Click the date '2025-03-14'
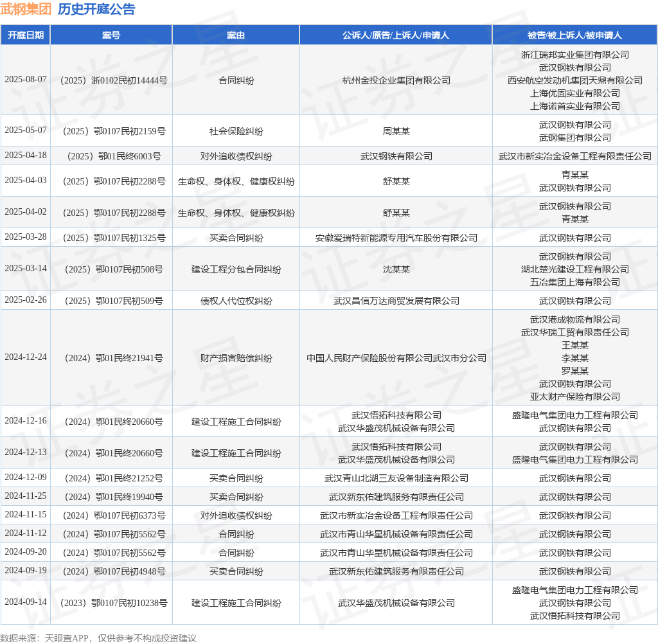The width and height of the screenshot is (658, 644). (26, 268)
